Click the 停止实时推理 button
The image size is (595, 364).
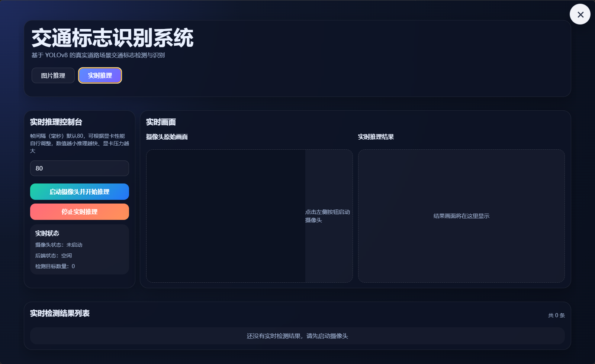pos(79,212)
